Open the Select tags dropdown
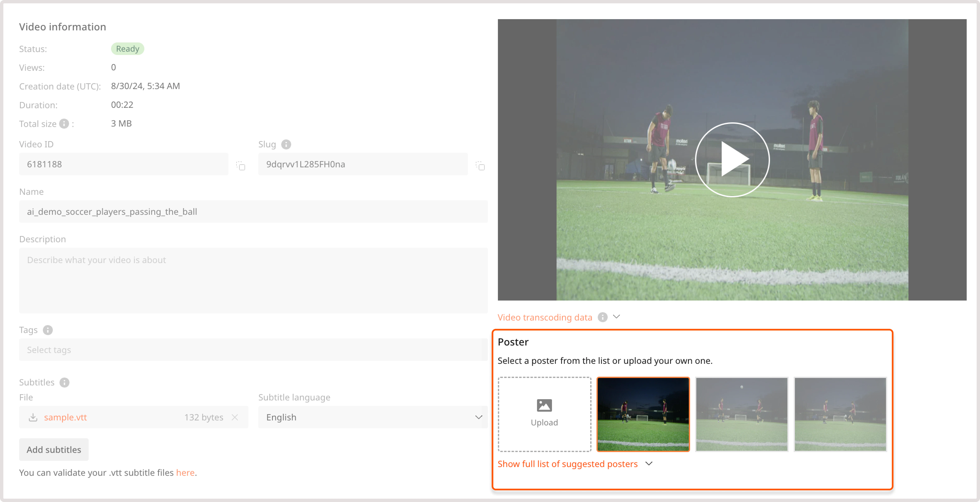The width and height of the screenshot is (980, 502). pos(253,350)
